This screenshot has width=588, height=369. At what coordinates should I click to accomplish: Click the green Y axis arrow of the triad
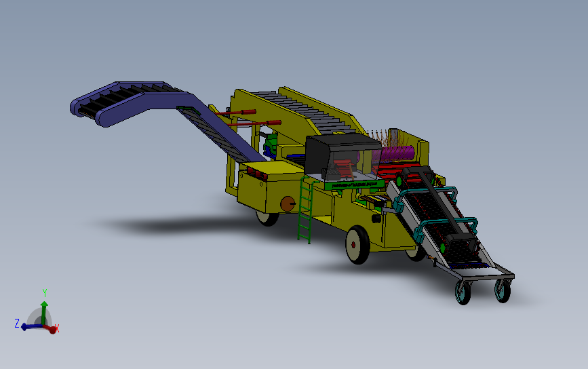point(44,312)
